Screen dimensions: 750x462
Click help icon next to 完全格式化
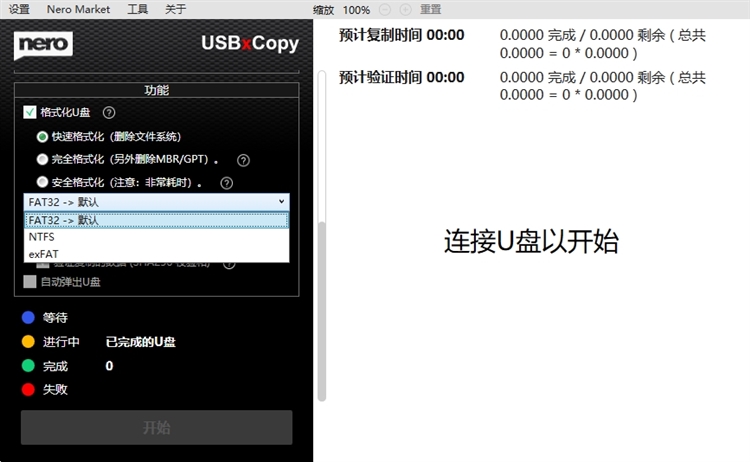243,160
